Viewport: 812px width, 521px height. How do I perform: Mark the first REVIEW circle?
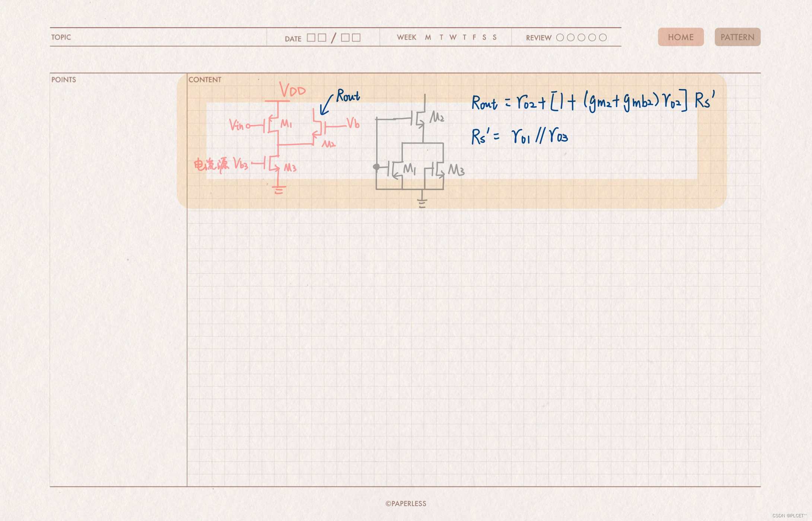560,38
